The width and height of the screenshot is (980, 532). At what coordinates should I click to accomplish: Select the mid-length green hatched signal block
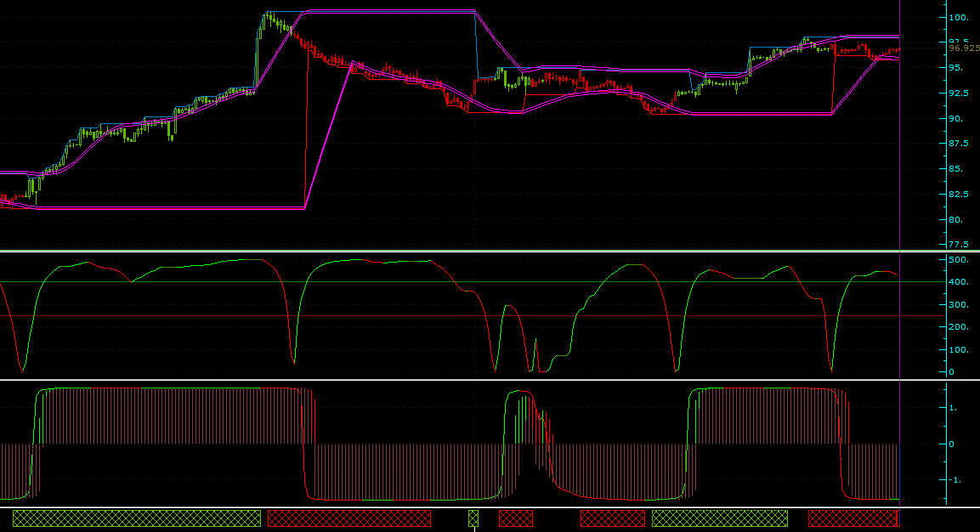coord(720,518)
